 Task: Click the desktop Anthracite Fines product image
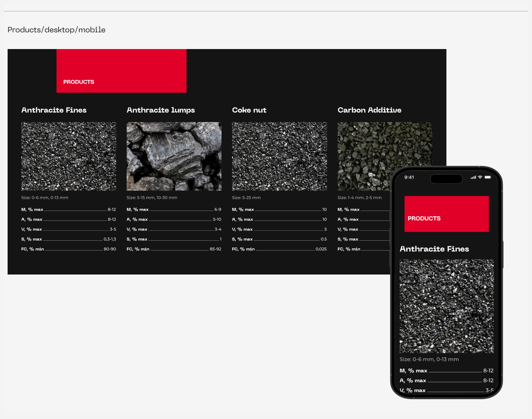[69, 156]
